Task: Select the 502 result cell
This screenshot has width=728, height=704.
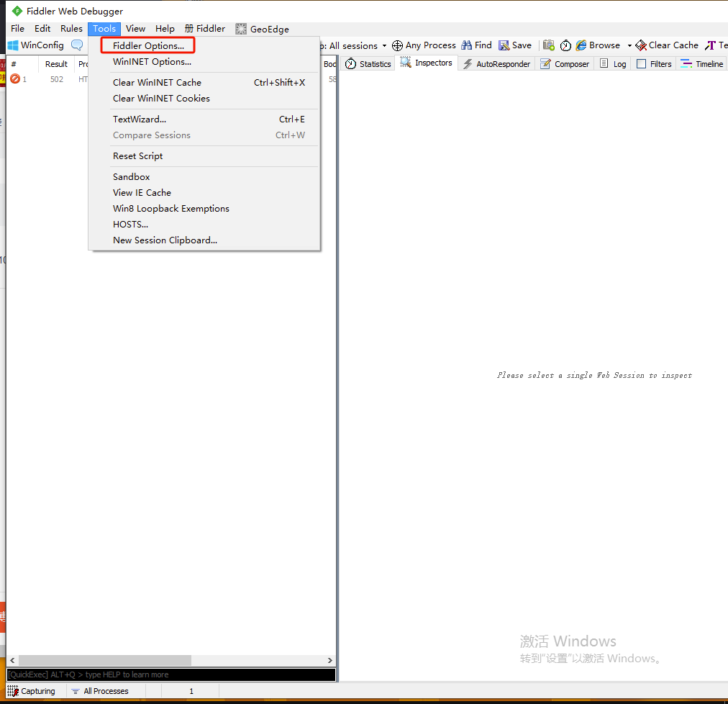Action: point(57,79)
